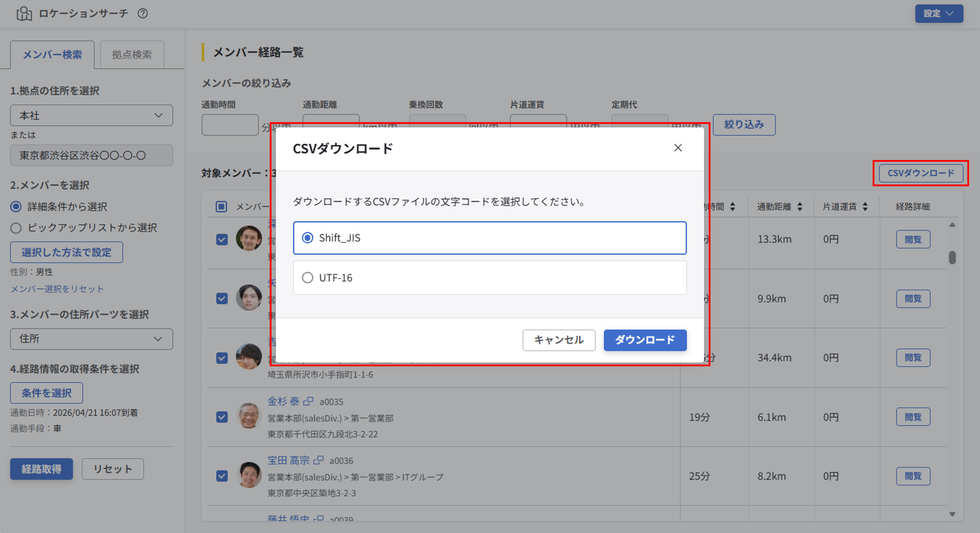Sort by 通勤距離 column arrows

[x=800, y=207]
